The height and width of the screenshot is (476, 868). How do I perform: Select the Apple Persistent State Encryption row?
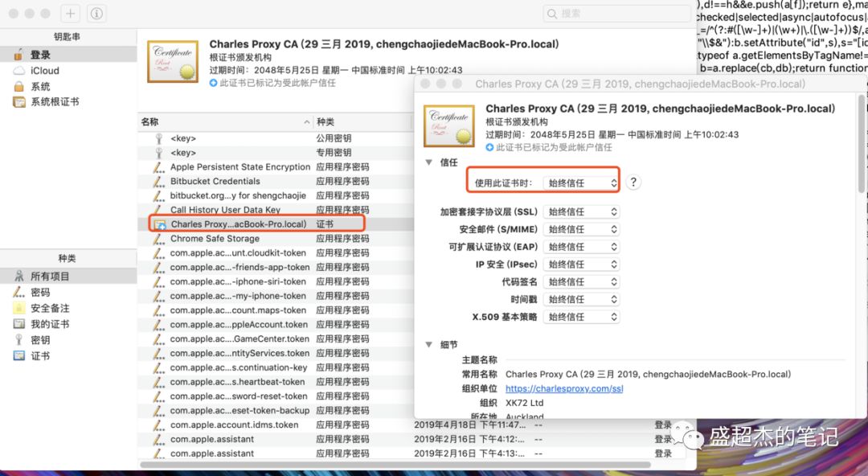(276, 166)
